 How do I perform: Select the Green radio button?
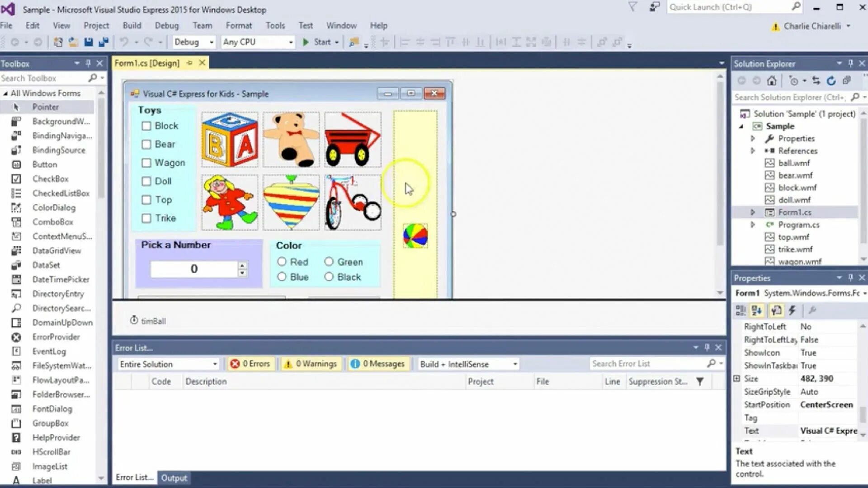tap(329, 262)
